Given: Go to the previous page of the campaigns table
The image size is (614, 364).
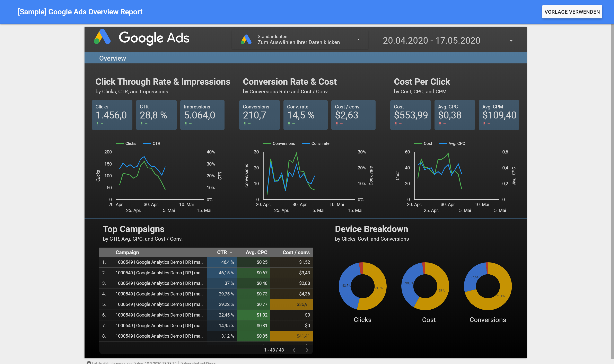Looking at the screenshot, I should pyautogui.click(x=294, y=350).
